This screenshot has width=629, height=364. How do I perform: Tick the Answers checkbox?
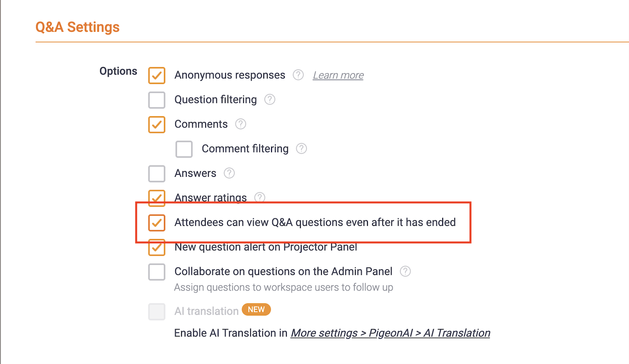[x=157, y=173]
